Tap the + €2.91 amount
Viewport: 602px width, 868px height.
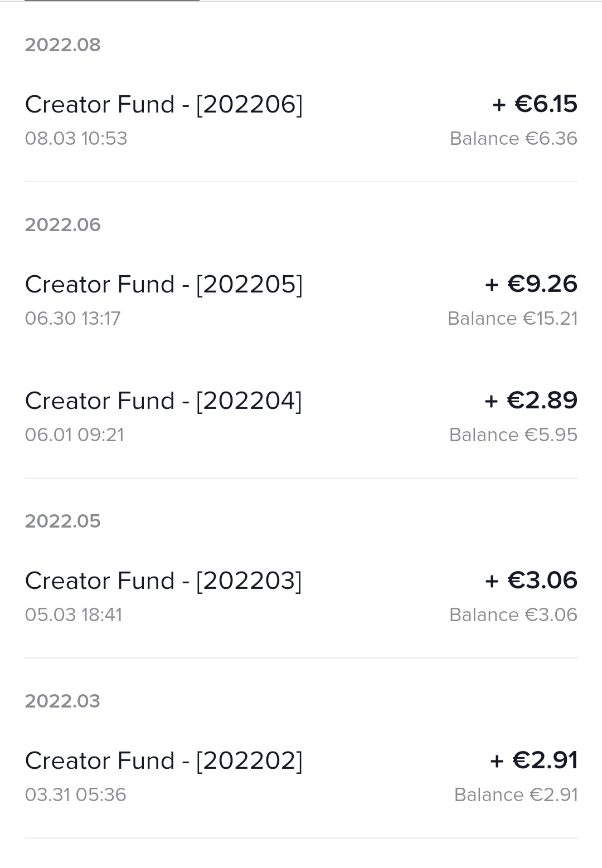pyautogui.click(x=533, y=760)
